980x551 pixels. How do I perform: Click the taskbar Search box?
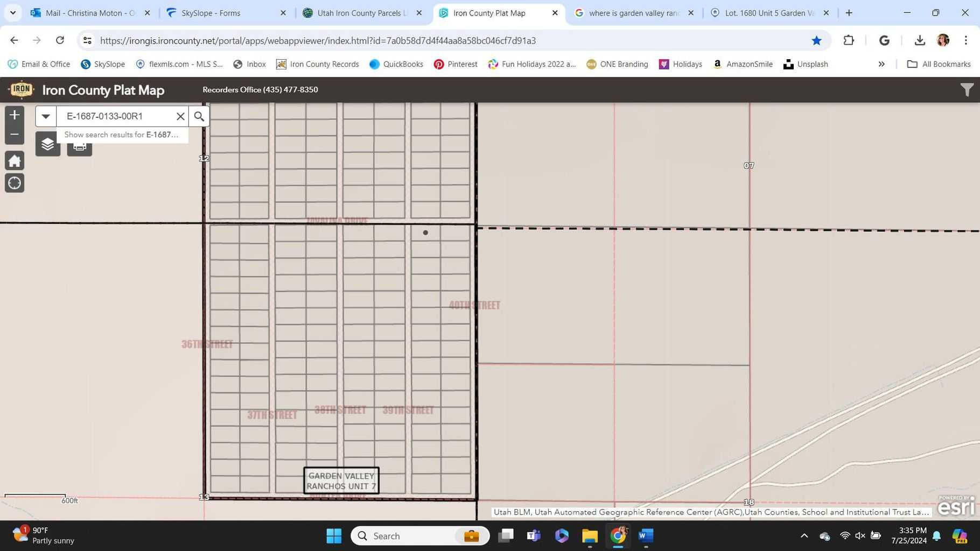tap(420, 536)
